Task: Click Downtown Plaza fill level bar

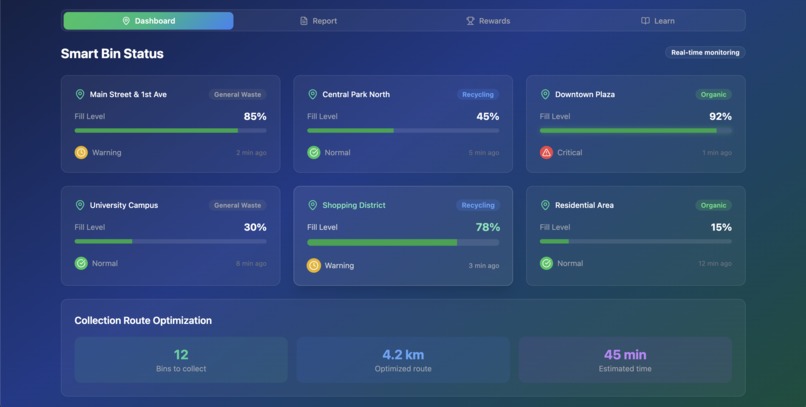Action: tap(636, 131)
